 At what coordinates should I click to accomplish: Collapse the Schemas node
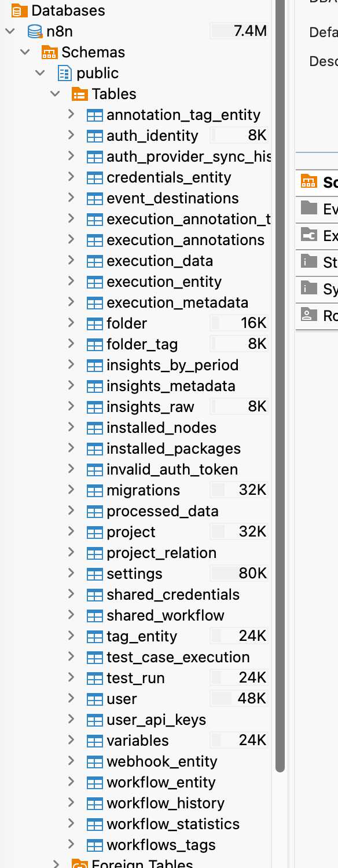[25, 52]
